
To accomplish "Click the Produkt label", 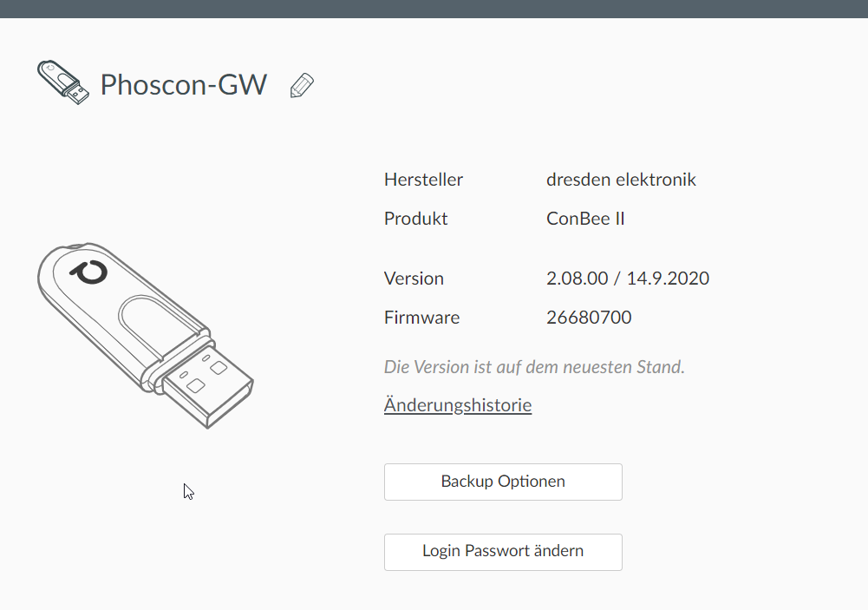I will pos(416,219).
